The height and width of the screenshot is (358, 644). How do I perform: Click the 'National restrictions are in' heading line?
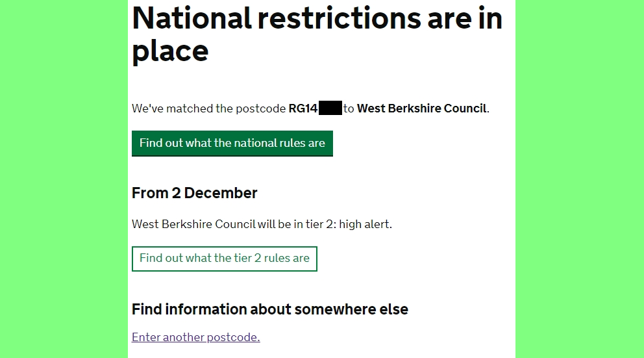pyautogui.click(x=317, y=18)
